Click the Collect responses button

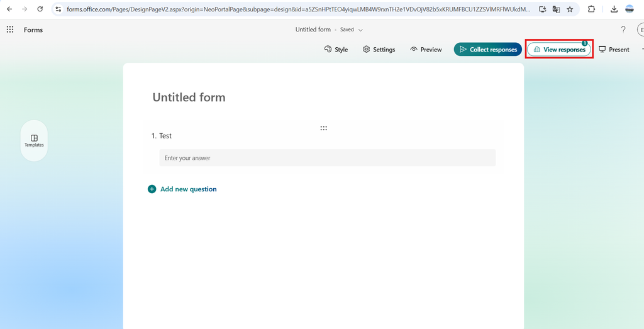(x=488, y=50)
